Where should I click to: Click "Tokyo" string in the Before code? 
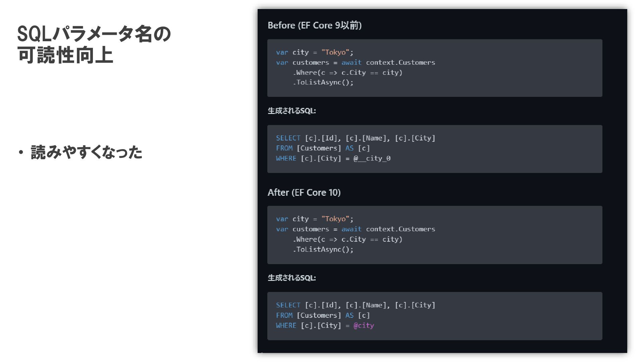coord(335,52)
